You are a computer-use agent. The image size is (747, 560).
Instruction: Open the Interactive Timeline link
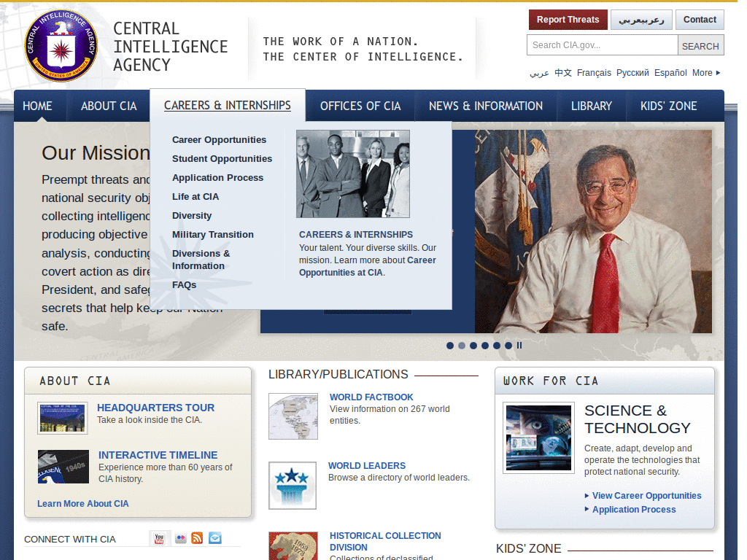pos(158,455)
